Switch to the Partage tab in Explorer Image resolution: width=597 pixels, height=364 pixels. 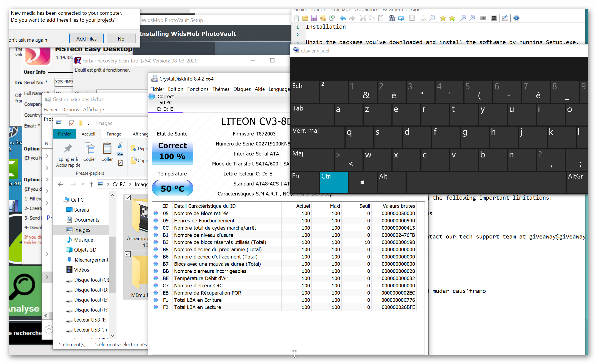114,134
